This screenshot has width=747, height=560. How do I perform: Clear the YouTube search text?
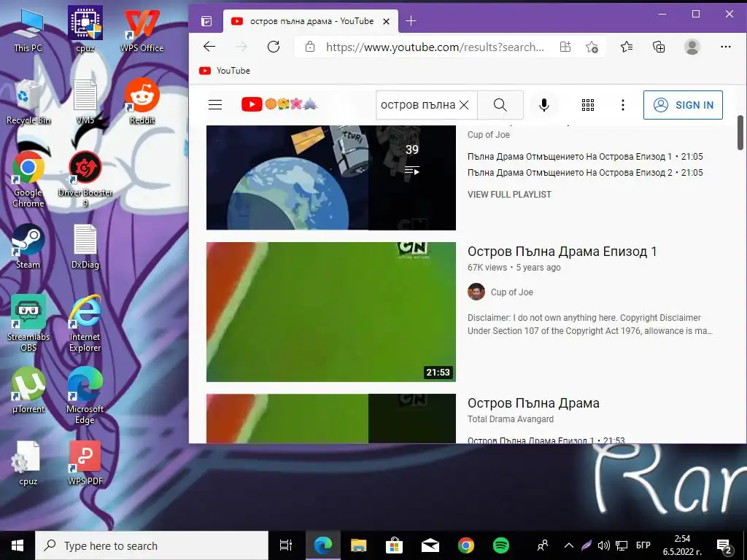[x=464, y=105]
